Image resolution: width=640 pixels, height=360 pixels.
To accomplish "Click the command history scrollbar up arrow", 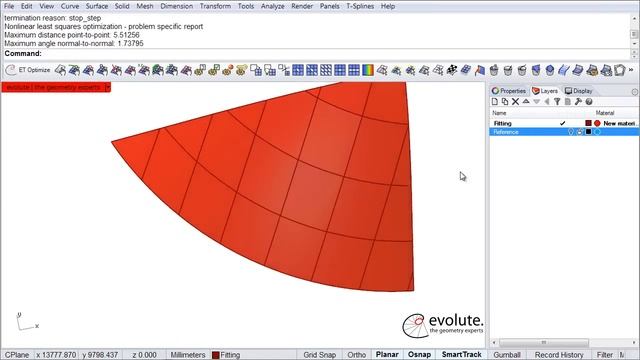I will [634, 18].
